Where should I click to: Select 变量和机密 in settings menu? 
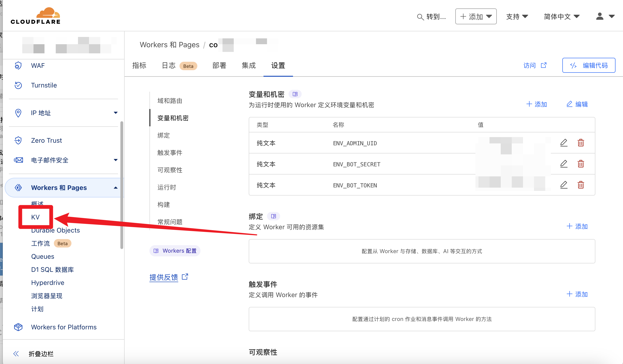point(173,118)
